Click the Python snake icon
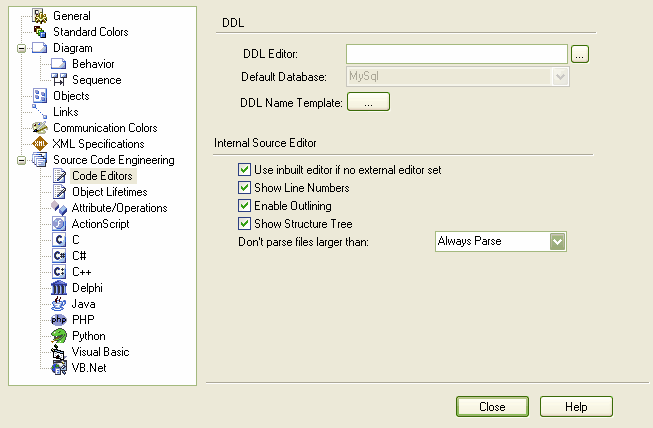This screenshot has width=653, height=428. click(x=59, y=336)
